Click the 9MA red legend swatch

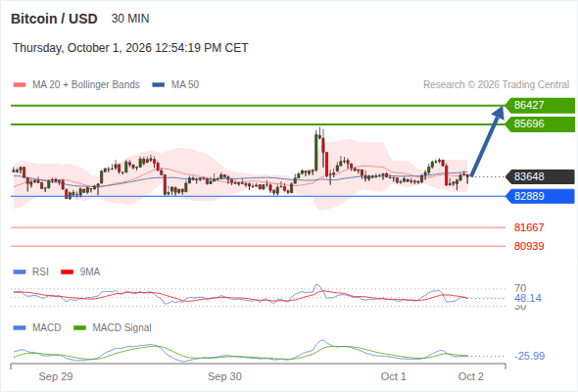(67, 272)
